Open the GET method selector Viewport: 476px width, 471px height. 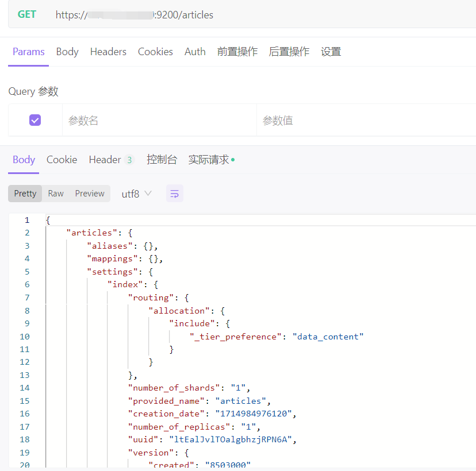(27, 14)
